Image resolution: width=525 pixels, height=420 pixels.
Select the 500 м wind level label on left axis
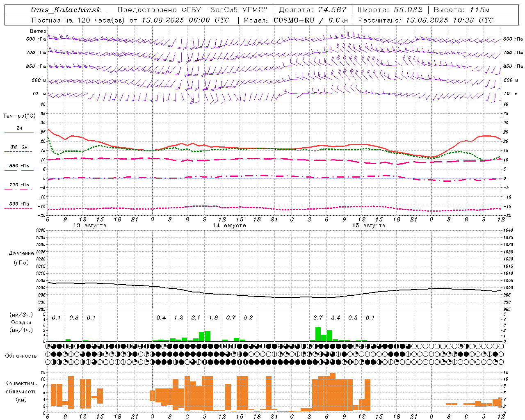[39, 80]
